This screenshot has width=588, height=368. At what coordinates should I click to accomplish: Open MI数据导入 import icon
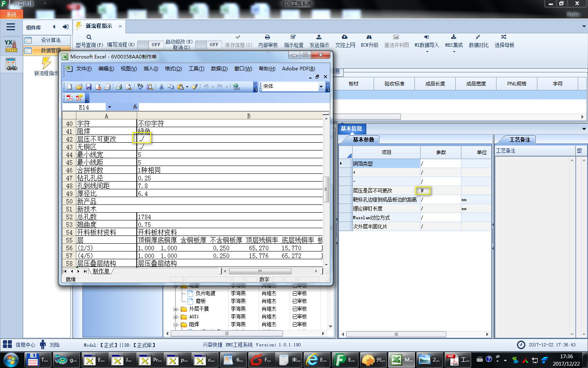426,37
